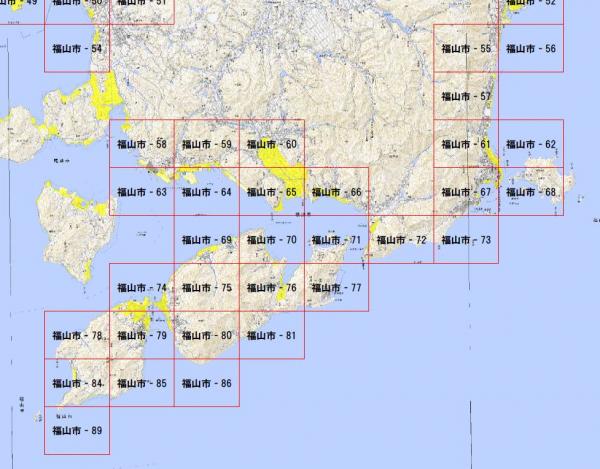
Task: View area sheet 福山市 - 72
Action: point(401,240)
